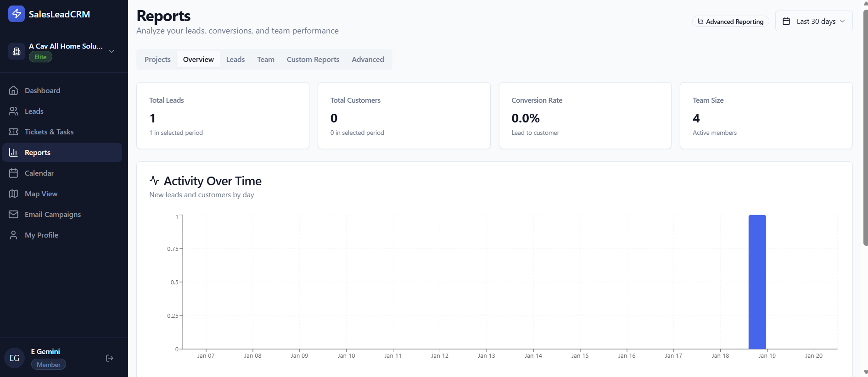The image size is (868, 377).
Task: Click the Total Customers card
Action: coord(404,116)
